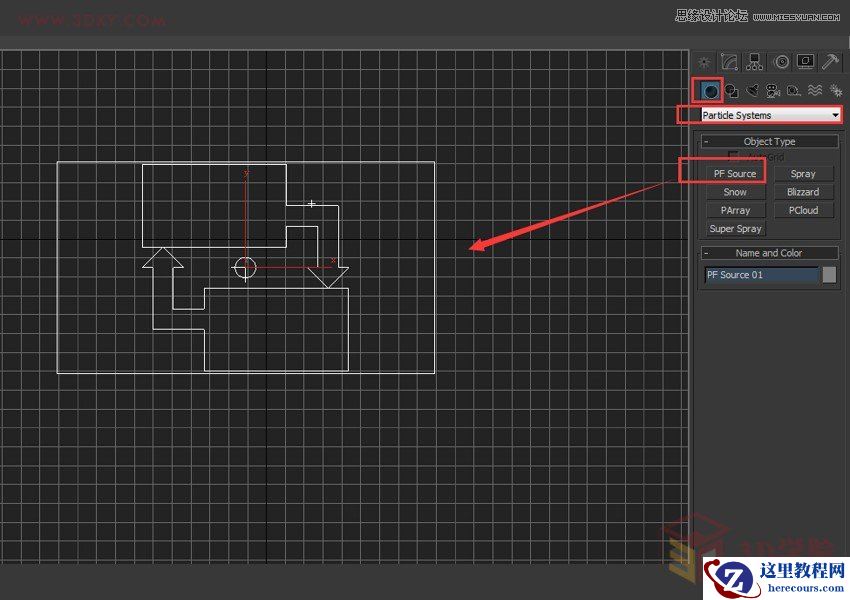Select the Helpers category icon
Viewport: 850px width, 600px height.
[793, 90]
